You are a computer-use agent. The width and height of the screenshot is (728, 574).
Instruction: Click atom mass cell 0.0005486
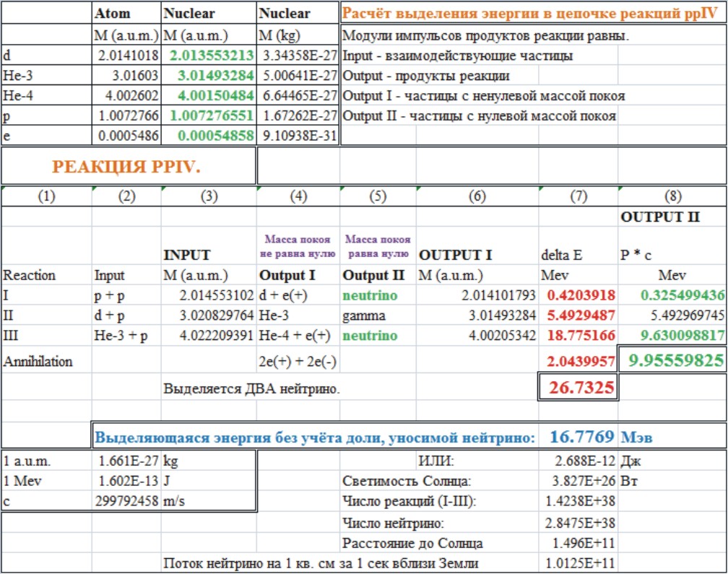(127, 136)
